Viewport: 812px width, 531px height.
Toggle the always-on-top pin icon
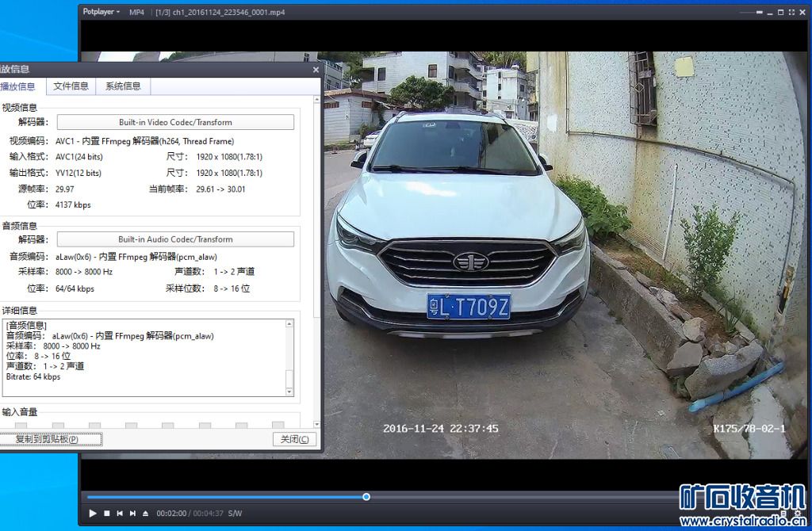759,12
